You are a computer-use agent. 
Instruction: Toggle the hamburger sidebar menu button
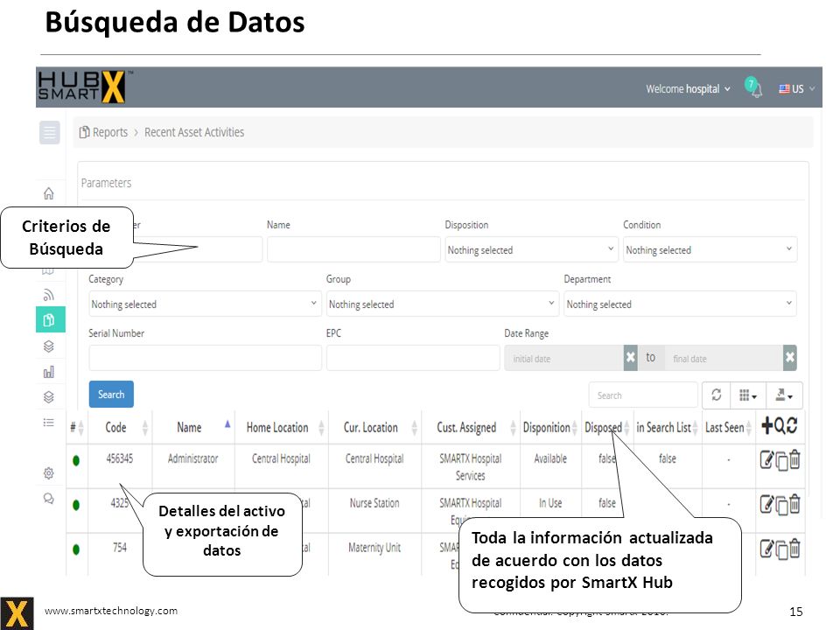tap(49, 132)
